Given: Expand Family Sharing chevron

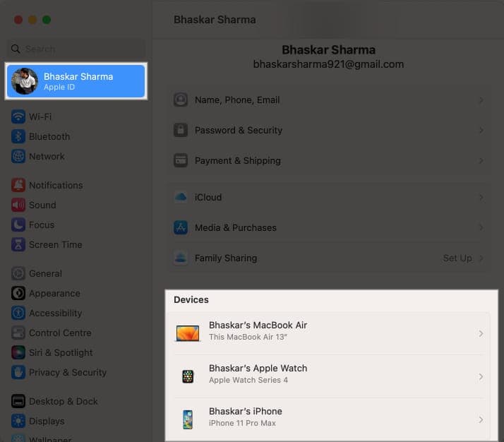Looking at the screenshot, I should (481, 258).
